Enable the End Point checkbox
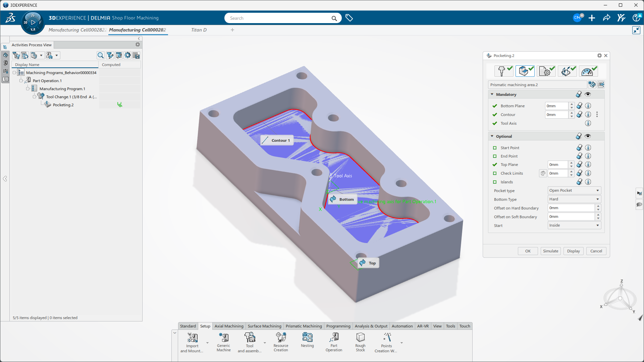This screenshot has height=362, width=644. pos(495,156)
